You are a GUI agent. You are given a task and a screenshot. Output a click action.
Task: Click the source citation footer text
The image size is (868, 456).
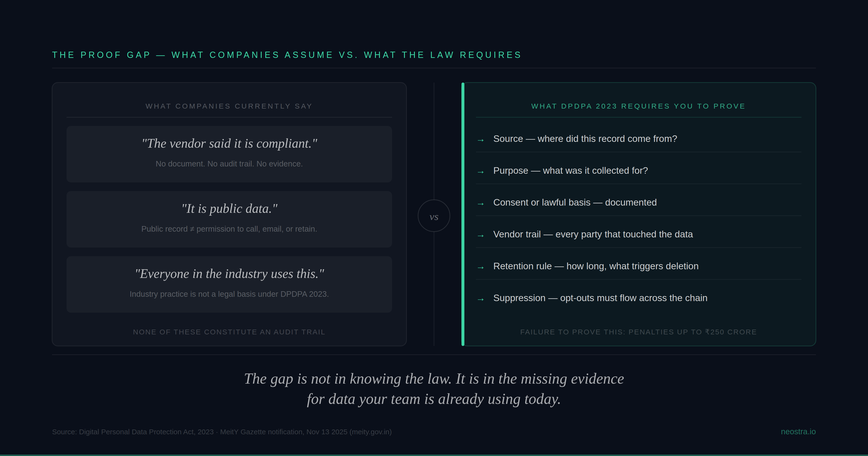point(222,432)
